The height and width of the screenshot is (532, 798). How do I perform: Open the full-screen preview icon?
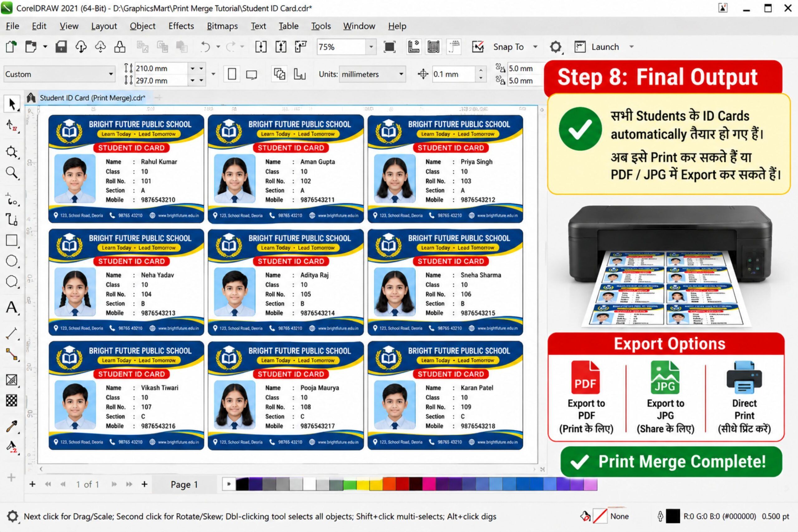390,46
